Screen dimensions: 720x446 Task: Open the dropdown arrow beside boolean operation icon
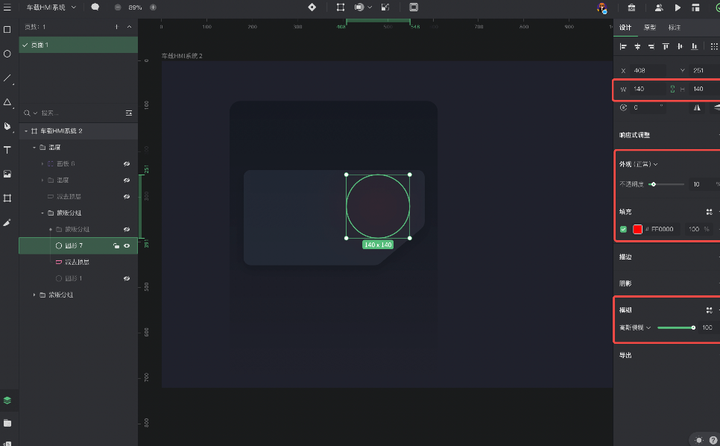click(370, 7)
